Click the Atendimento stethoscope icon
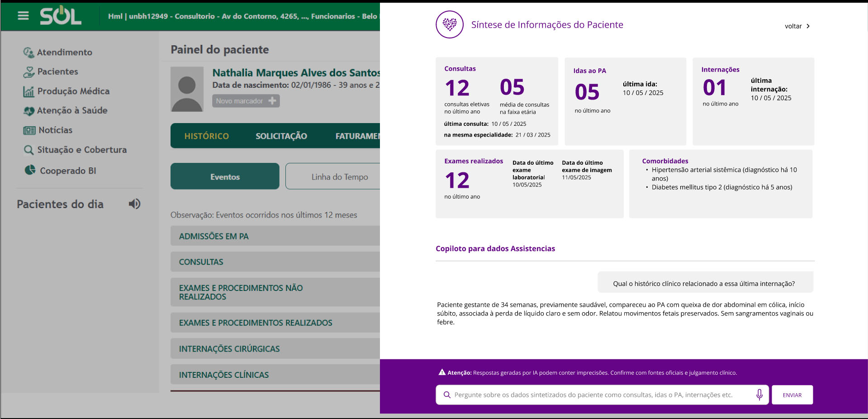Image resolution: width=868 pixels, height=419 pixels. (28, 52)
